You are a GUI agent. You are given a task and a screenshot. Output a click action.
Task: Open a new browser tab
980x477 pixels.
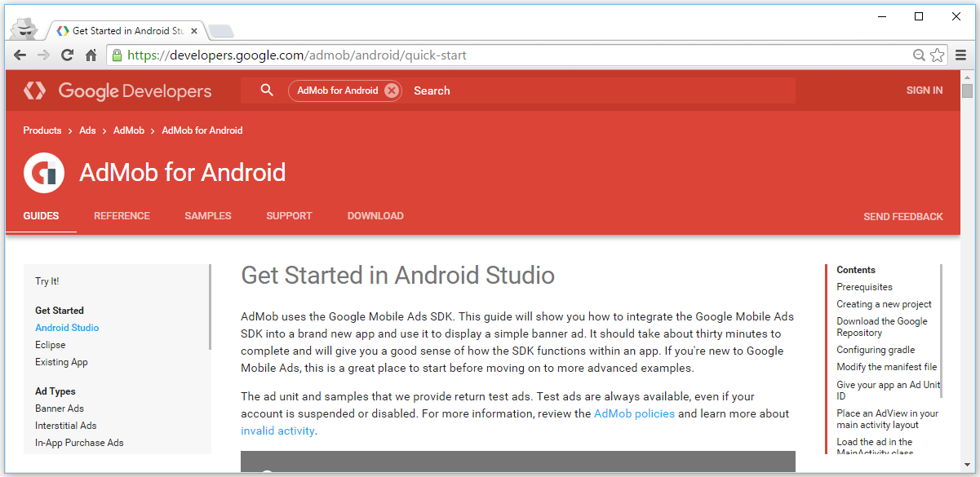(x=221, y=31)
